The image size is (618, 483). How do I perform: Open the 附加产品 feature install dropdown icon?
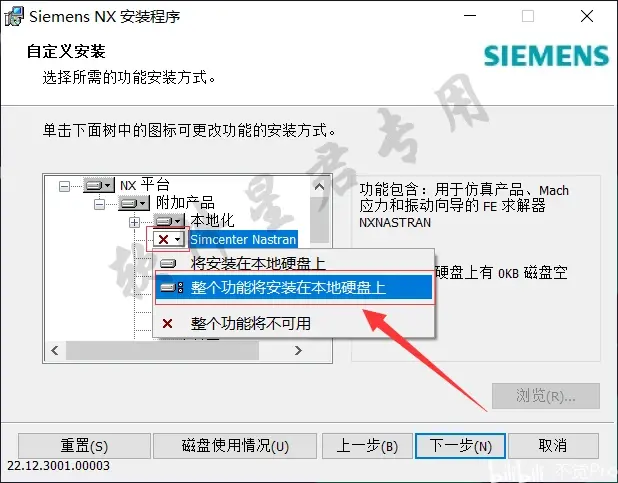134,203
